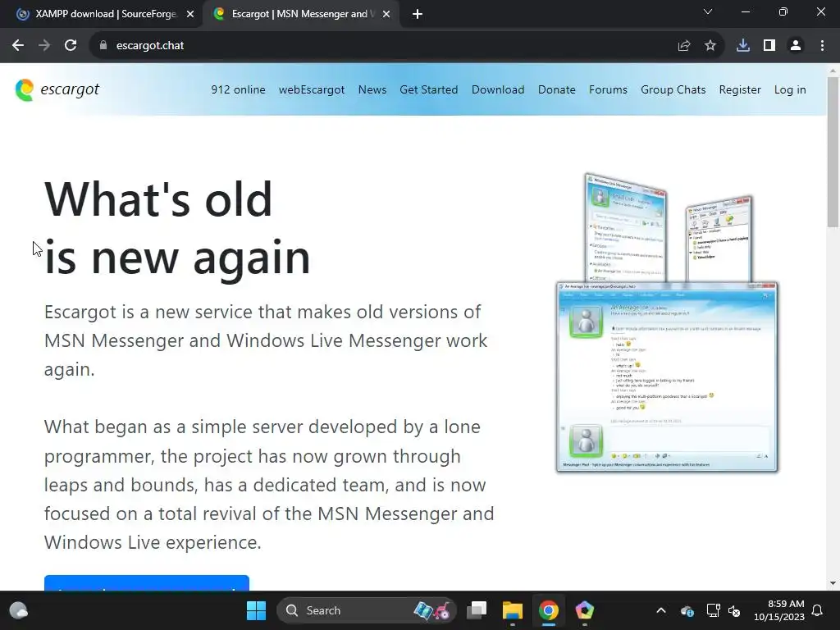Reload the escargot.chat page

[x=71, y=46]
